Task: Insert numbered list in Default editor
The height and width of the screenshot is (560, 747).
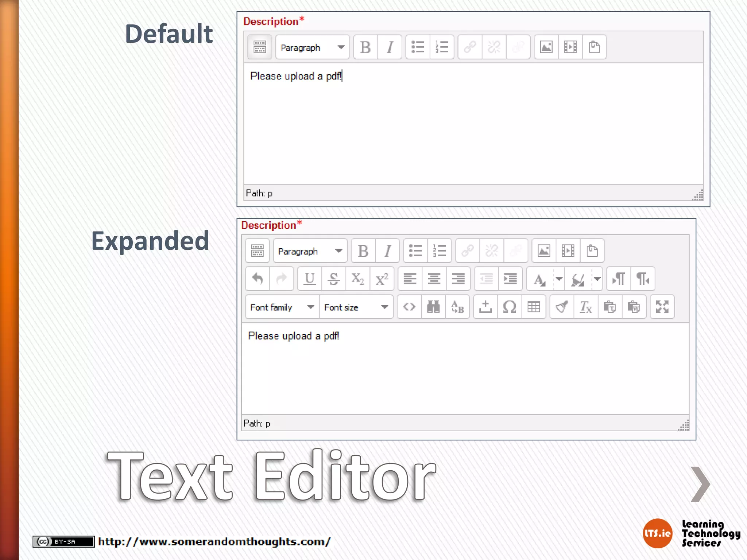Action: [x=442, y=47]
